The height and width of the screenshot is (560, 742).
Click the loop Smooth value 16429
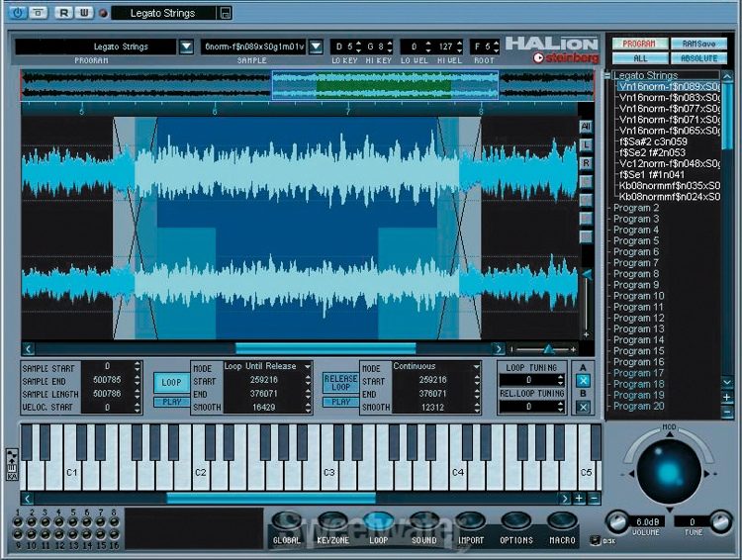pyautogui.click(x=263, y=407)
